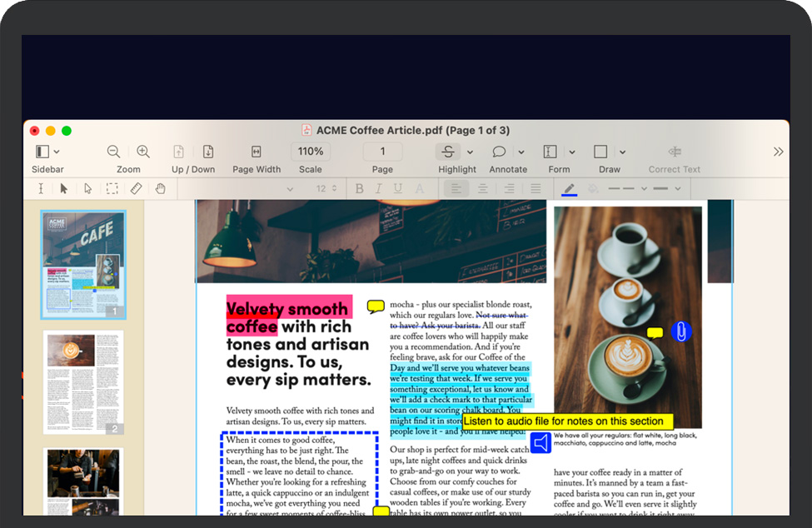Viewport: 812px width, 528px height.
Task: Click the blue paperclip attachment annotation
Action: (681, 331)
